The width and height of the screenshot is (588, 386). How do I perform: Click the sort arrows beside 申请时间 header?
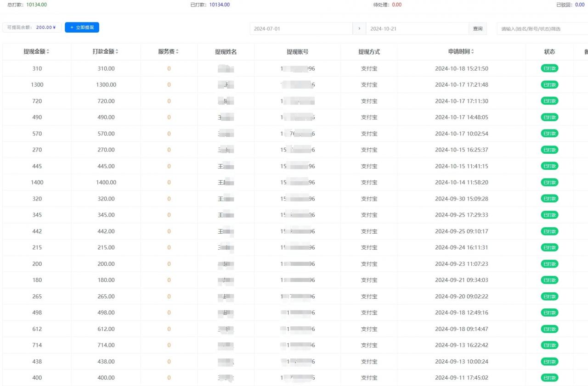[473, 52]
